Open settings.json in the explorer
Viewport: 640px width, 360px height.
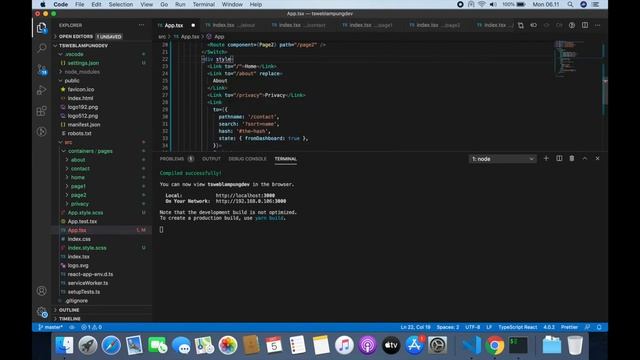coord(83,63)
